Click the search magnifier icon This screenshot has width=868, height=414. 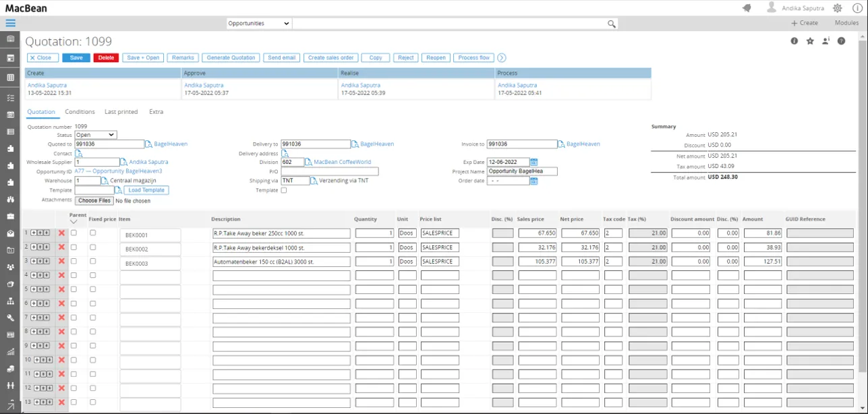click(611, 24)
